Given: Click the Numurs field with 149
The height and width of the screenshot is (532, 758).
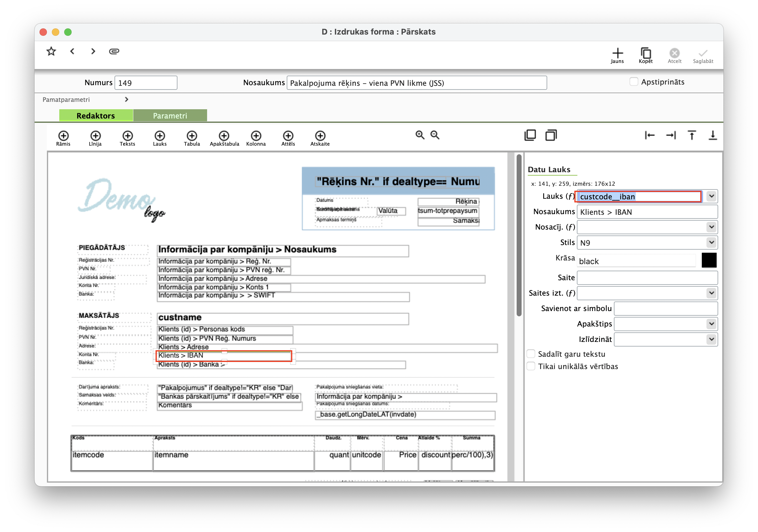Looking at the screenshot, I should [x=146, y=82].
